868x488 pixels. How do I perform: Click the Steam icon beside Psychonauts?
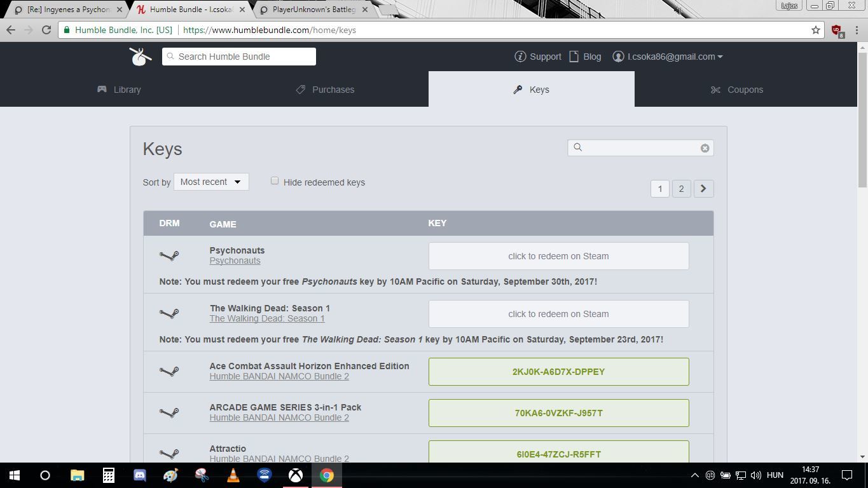(x=169, y=255)
